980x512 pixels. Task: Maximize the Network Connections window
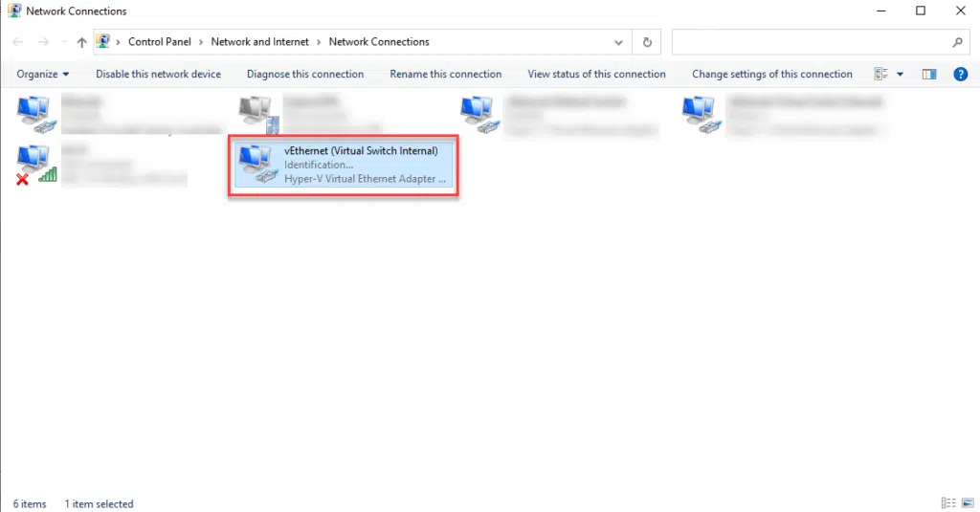(921, 11)
